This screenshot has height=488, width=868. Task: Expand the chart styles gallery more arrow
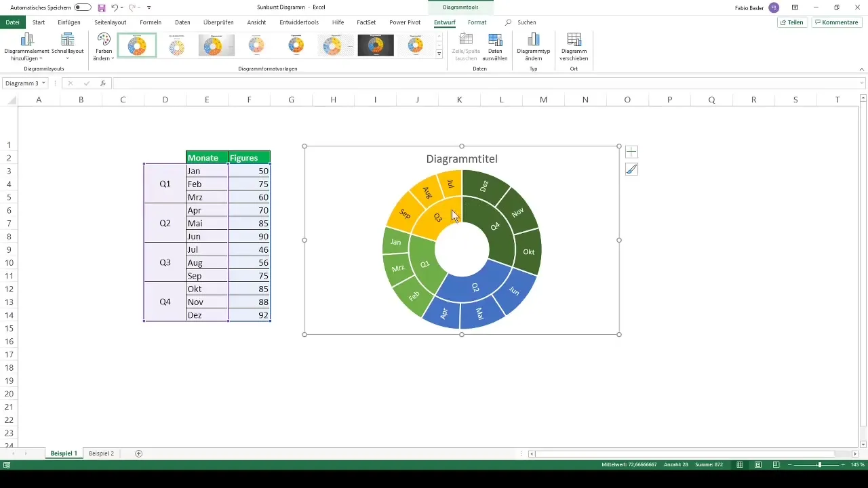coord(439,54)
